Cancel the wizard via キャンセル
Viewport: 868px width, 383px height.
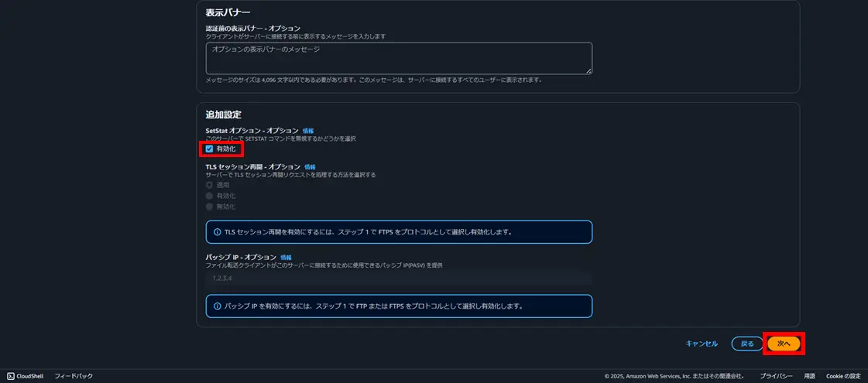coord(702,344)
